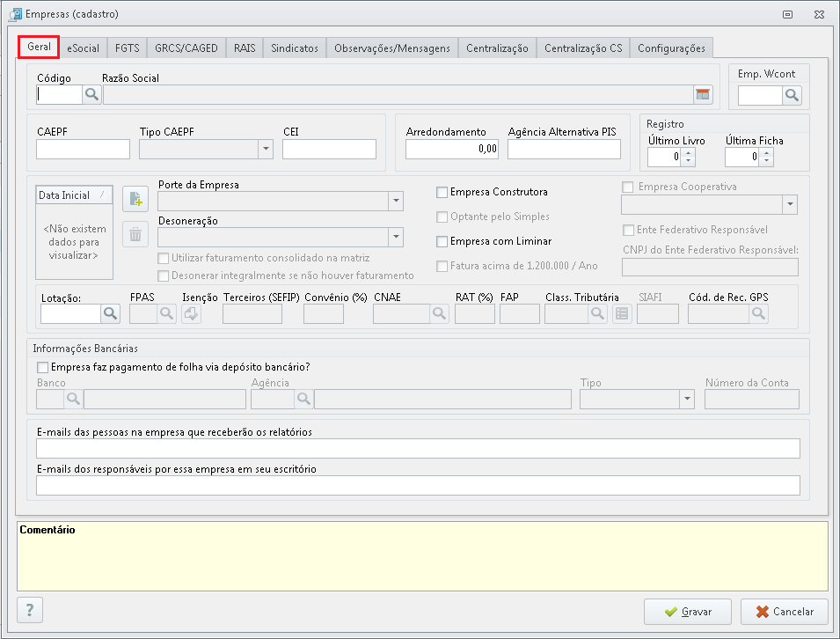Open Class. Tributária search magnifier
This screenshot has height=639, width=840.
tap(596, 313)
